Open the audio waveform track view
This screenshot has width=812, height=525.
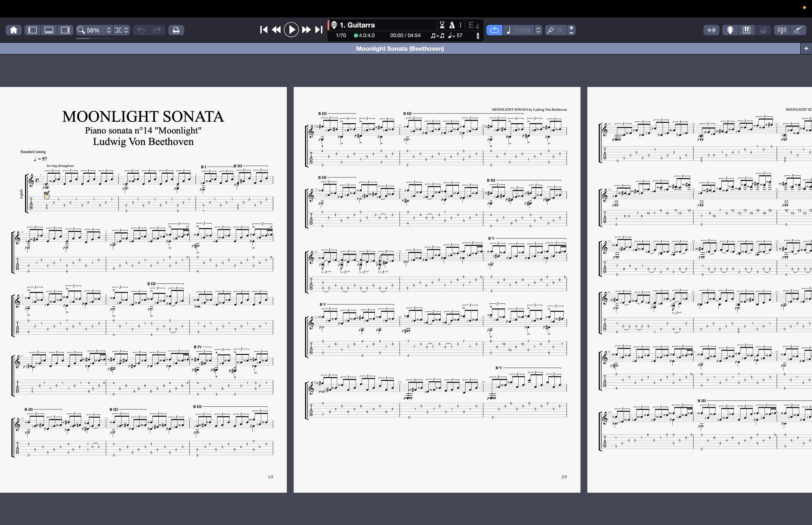coord(711,30)
